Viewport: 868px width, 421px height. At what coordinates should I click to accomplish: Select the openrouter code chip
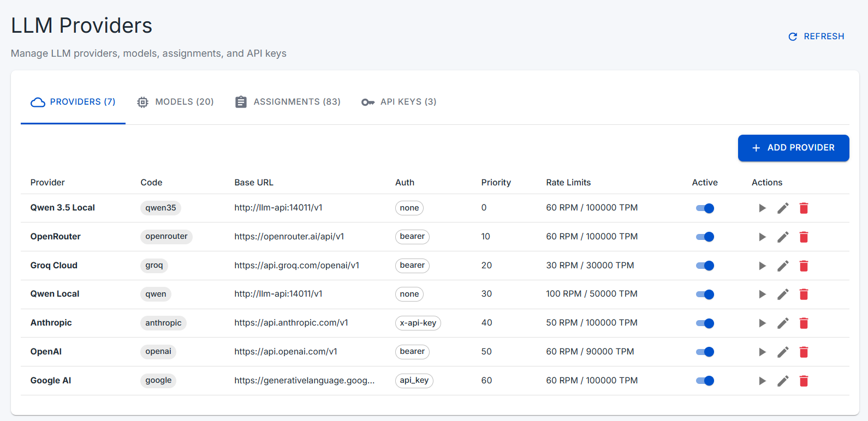pyautogui.click(x=167, y=237)
